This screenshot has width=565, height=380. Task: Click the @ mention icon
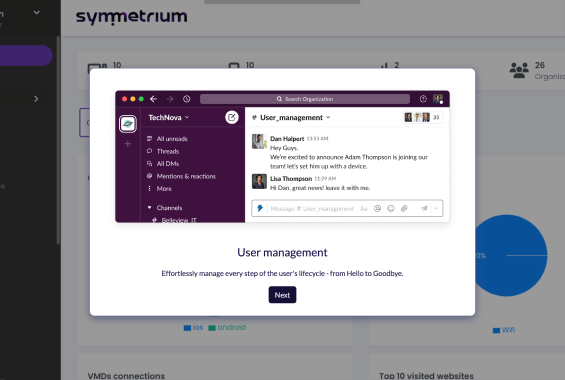tap(377, 209)
